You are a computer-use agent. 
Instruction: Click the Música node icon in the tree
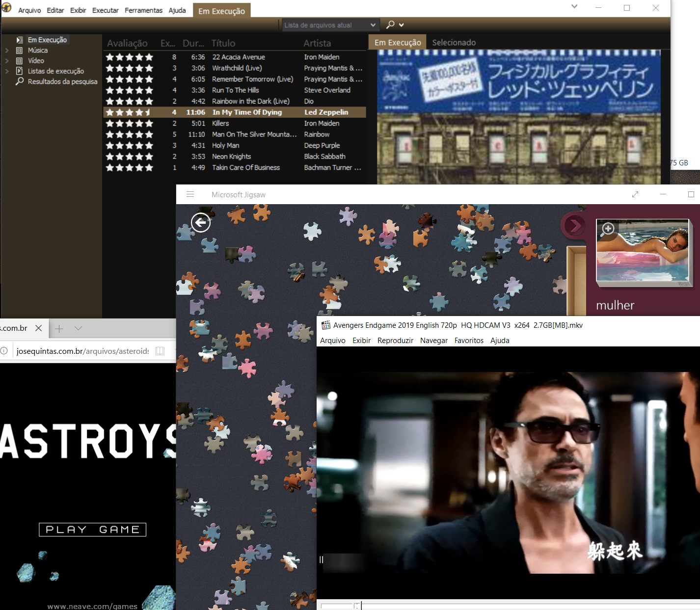point(20,50)
